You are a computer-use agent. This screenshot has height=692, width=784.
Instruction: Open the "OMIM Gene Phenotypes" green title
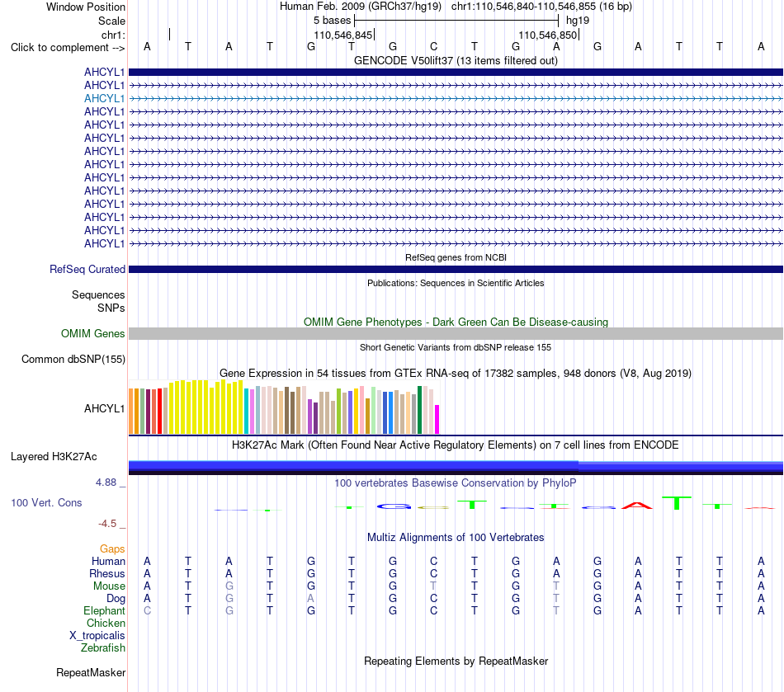[456, 322]
